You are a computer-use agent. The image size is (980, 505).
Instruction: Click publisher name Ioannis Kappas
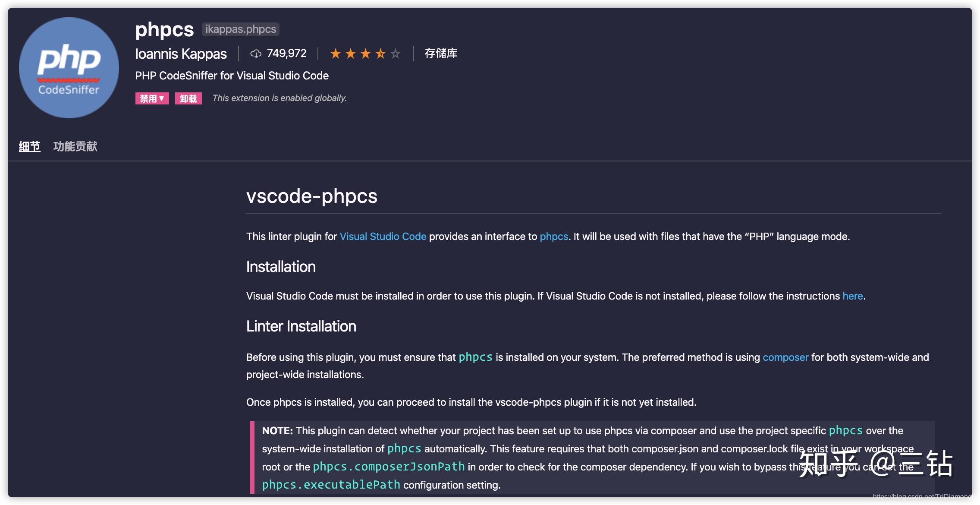tap(181, 54)
